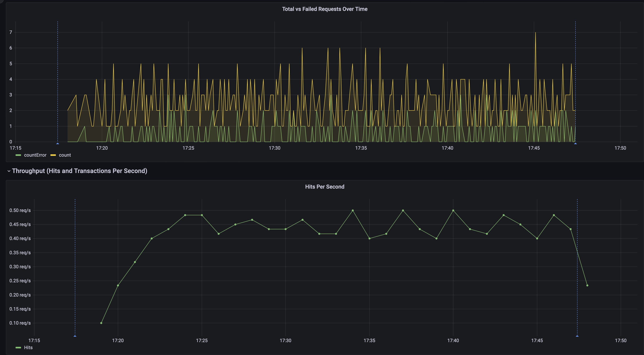Click the right annotation triangle in the top panel

[x=575, y=144]
